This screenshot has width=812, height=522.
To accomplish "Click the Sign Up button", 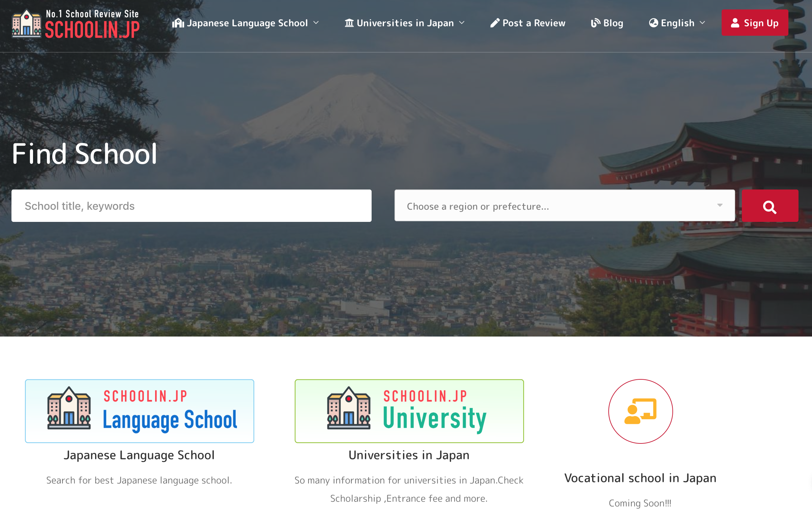I will [x=755, y=23].
